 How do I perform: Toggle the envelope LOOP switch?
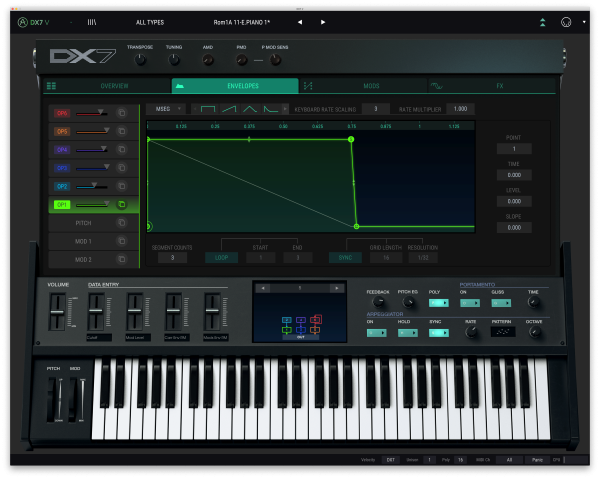(222, 257)
